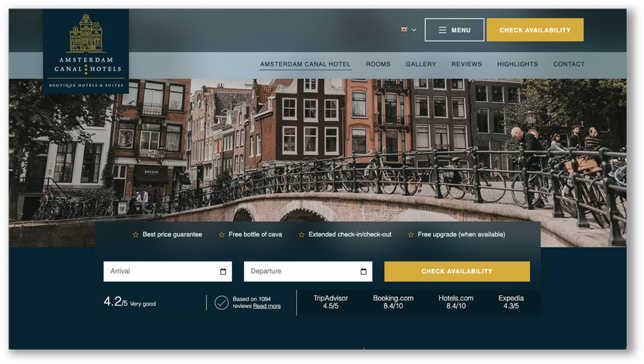Click the Amsterdam Canal Hotels logo

click(86, 52)
